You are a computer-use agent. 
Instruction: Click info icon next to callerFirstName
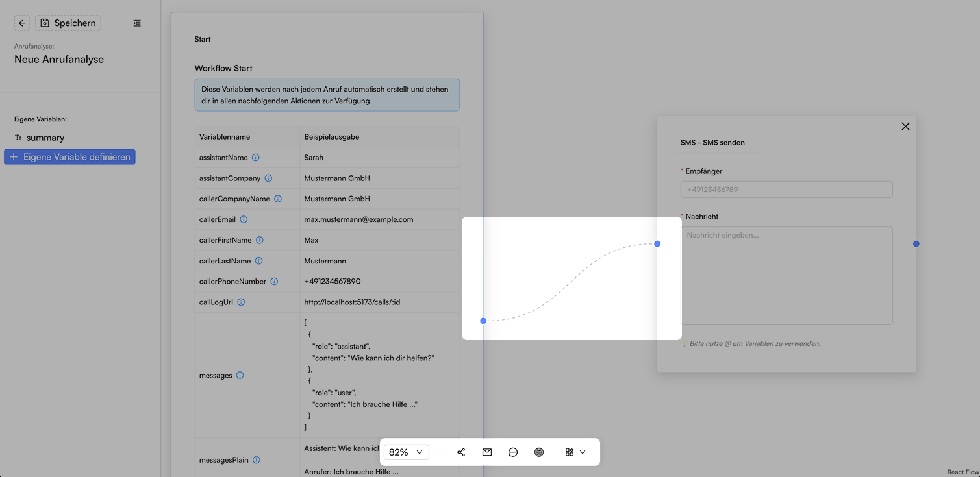pos(260,240)
